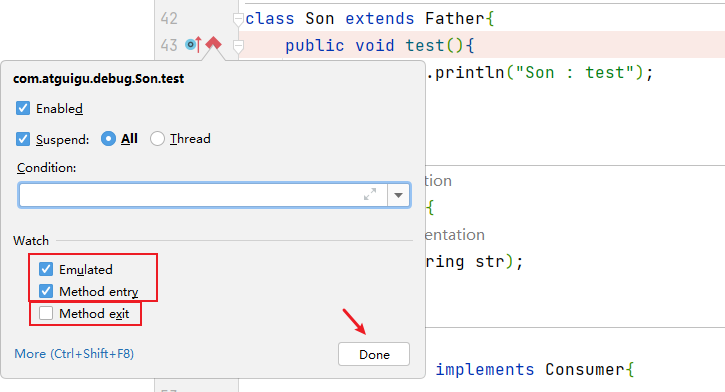Uncheck the Enabled checkbox
The image size is (725, 392).
[x=23, y=108]
